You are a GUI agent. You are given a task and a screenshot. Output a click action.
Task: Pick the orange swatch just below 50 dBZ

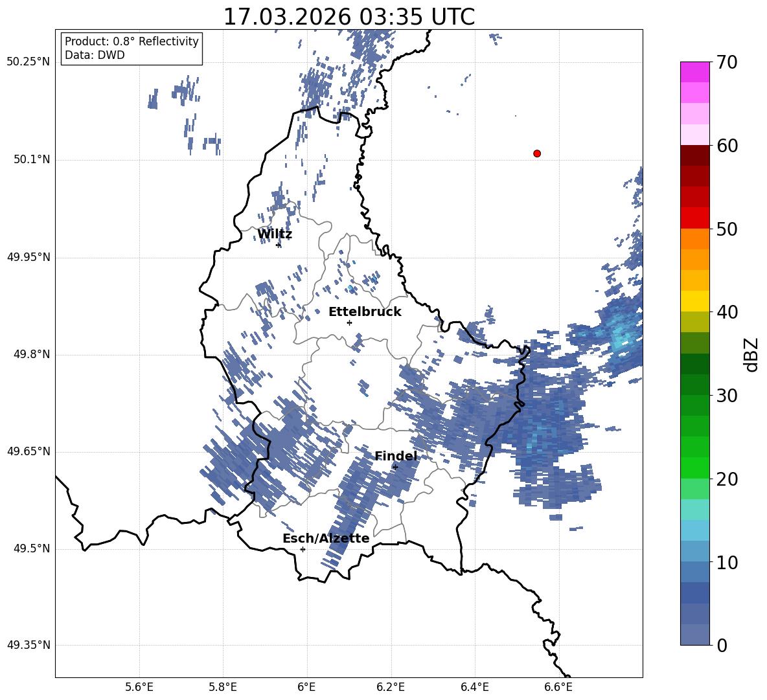695,238
